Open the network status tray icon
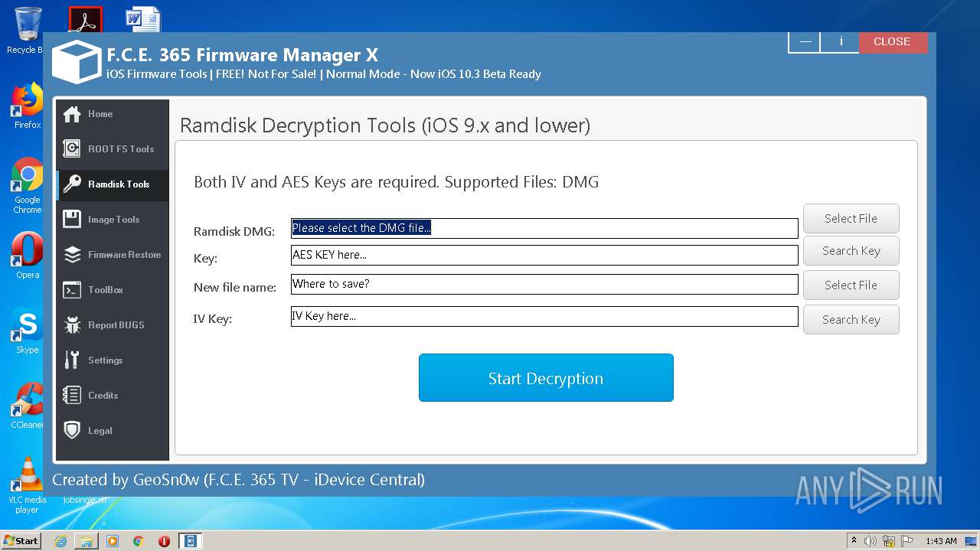Viewport: 980px width, 551px height. point(889,541)
